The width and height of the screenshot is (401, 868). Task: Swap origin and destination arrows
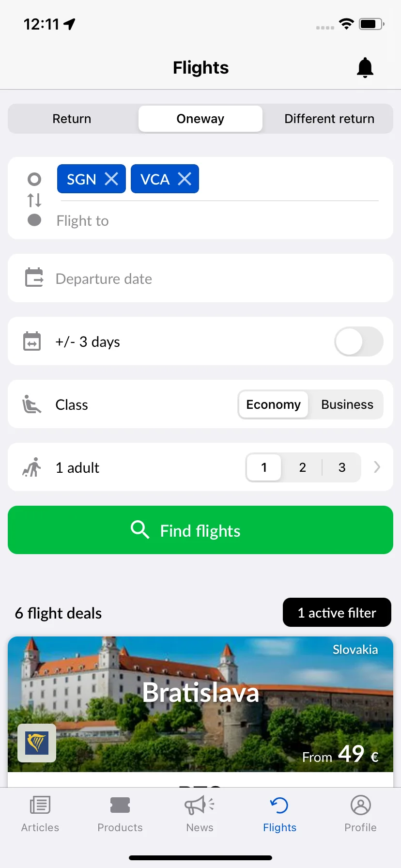click(34, 200)
